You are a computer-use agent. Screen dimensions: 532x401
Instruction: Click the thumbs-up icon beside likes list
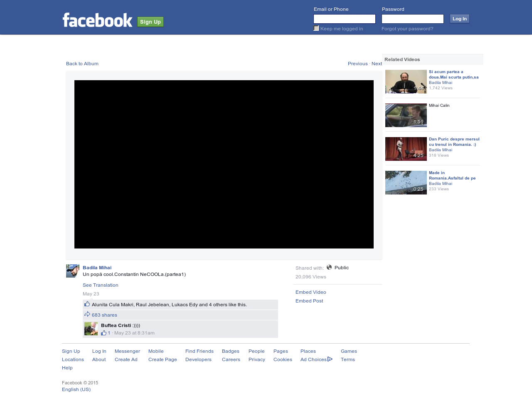coord(87,304)
